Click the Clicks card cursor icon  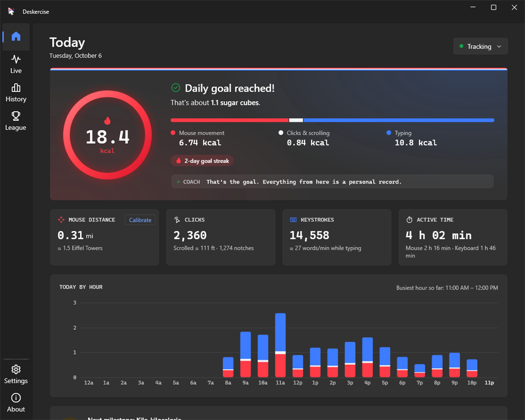tap(177, 220)
